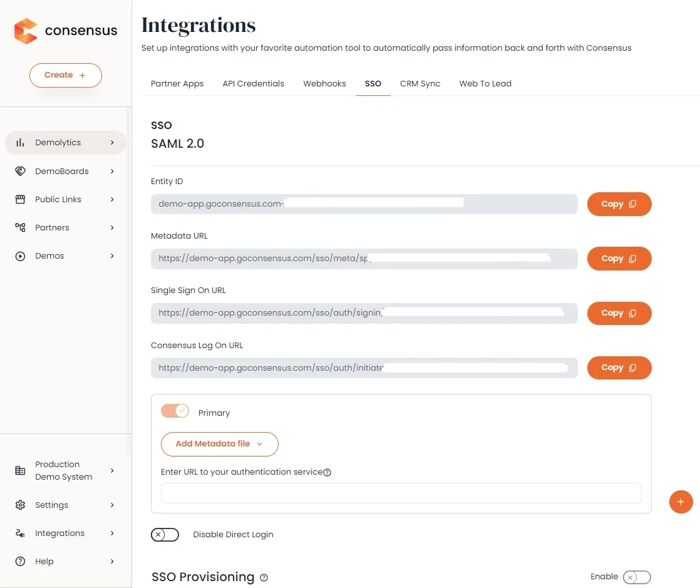Switch to the Web To Lead tab

(485, 83)
